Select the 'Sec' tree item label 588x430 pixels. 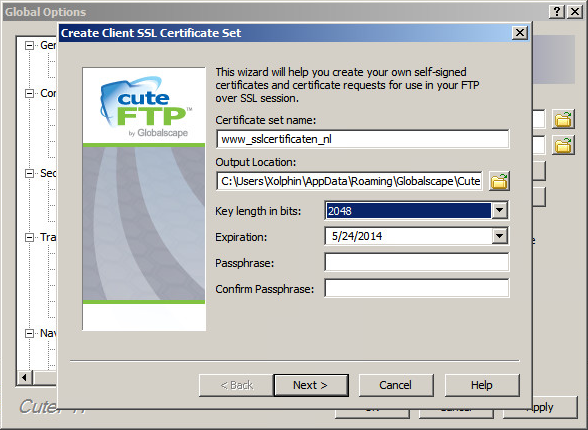48,173
